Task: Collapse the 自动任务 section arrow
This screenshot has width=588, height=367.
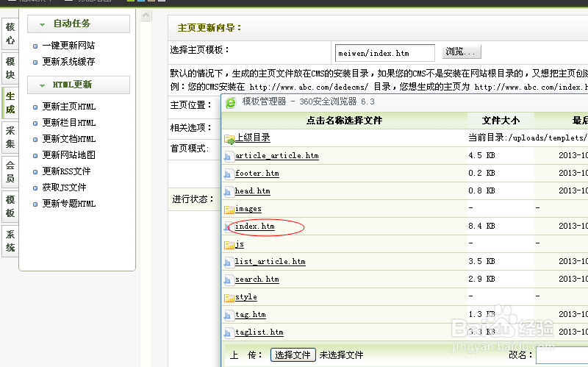Action: [x=42, y=24]
